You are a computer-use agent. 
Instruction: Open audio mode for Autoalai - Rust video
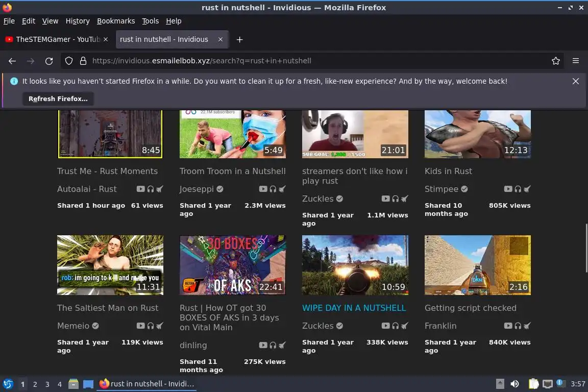151,189
